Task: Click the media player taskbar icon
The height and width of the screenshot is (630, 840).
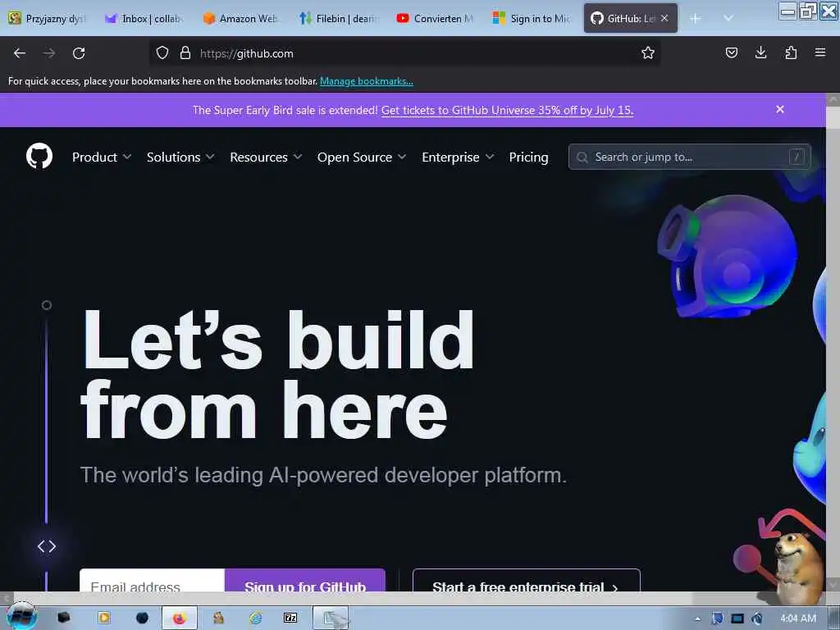Action: 104,619
